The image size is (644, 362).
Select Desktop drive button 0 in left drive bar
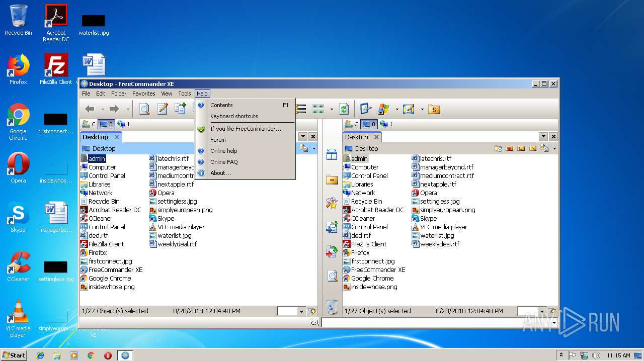(x=106, y=124)
